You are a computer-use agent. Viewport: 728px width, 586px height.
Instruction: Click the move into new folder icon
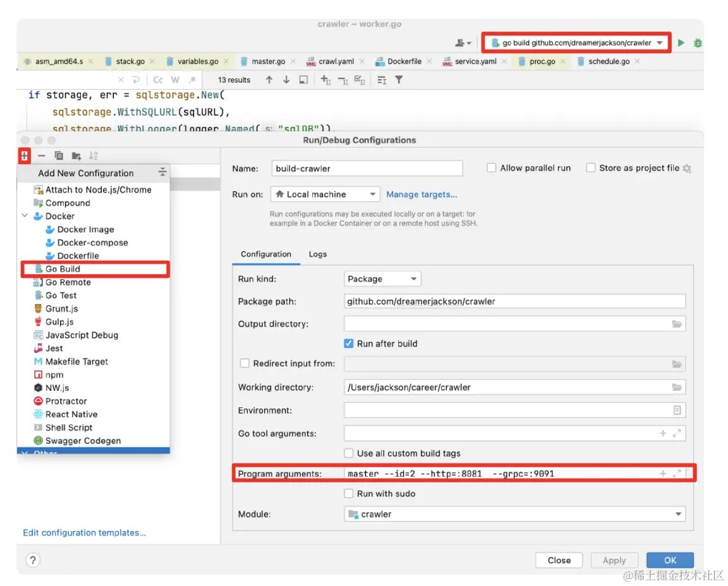pos(76,156)
